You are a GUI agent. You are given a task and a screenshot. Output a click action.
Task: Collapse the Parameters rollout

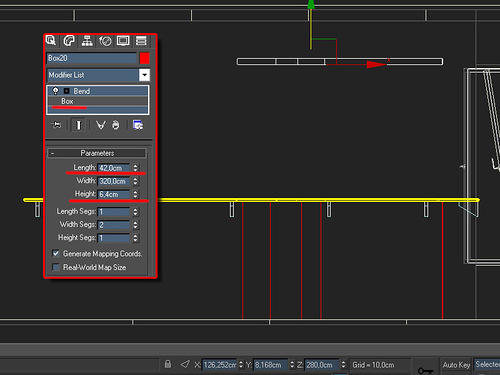point(97,153)
